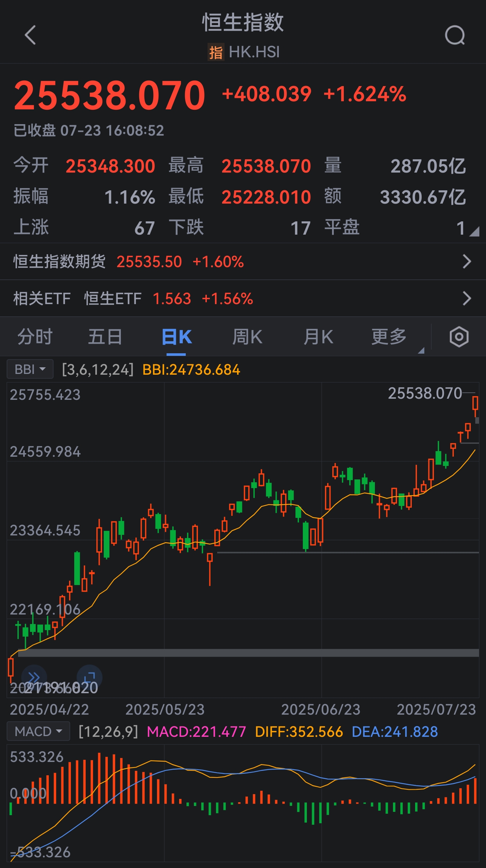Tap HK.HSI ticker code
Image resolution: width=486 pixels, height=868 pixels.
[254, 52]
